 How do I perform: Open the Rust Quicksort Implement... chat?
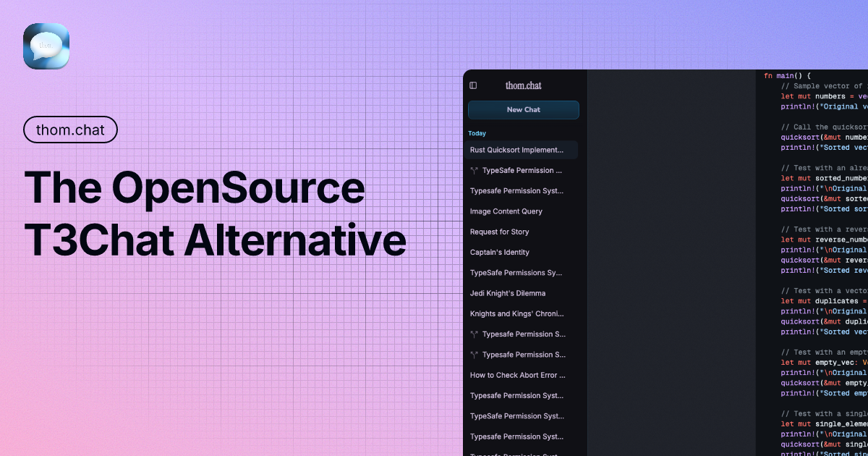(x=516, y=150)
